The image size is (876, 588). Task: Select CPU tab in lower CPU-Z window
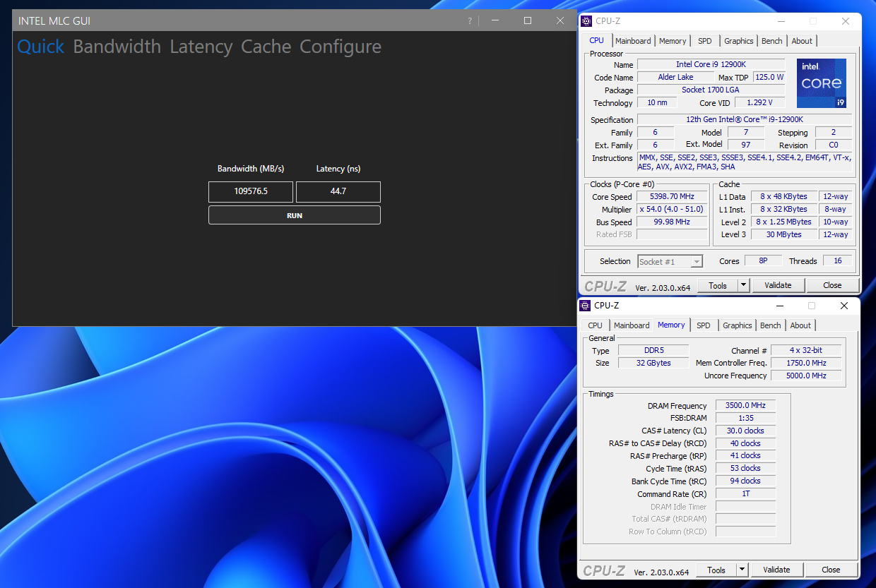596,325
